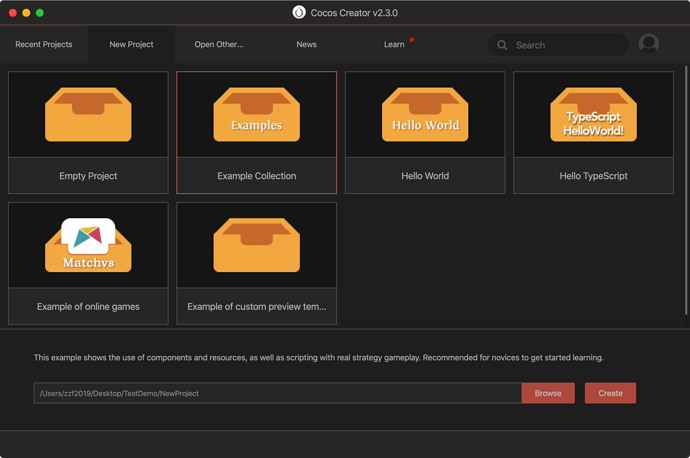Open the News tab
Image resolution: width=690 pixels, height=458 pixels.
click(306, 44)
